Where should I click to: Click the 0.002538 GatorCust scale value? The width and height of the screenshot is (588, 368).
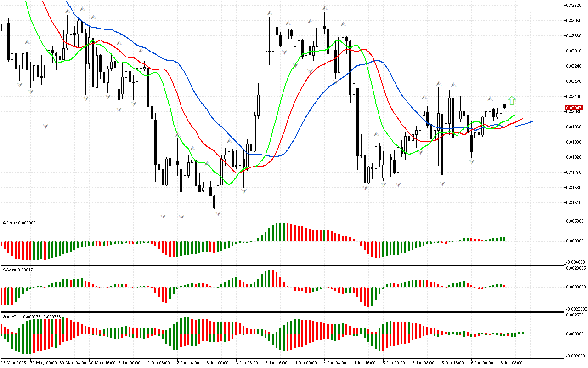[x=575, y=315]
